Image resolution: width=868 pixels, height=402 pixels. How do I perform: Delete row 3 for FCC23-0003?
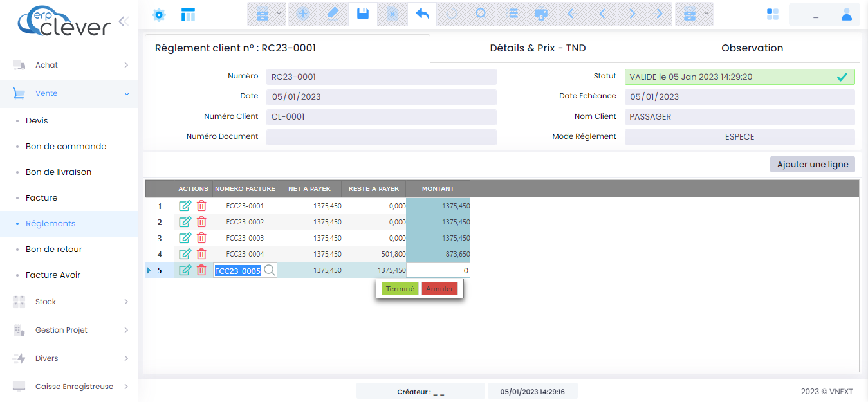201,238
